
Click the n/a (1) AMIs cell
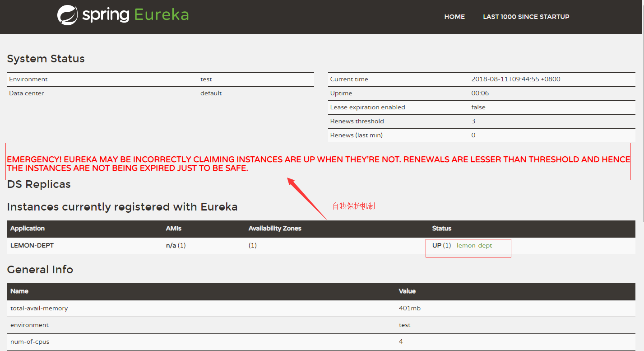[176, 246]
